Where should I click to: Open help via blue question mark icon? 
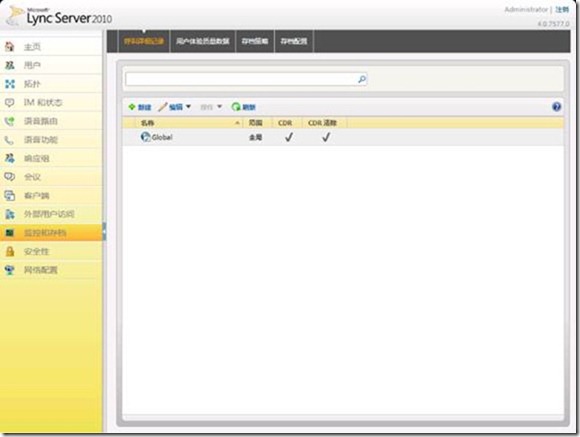pyautogui.click(x=556, y=107)
